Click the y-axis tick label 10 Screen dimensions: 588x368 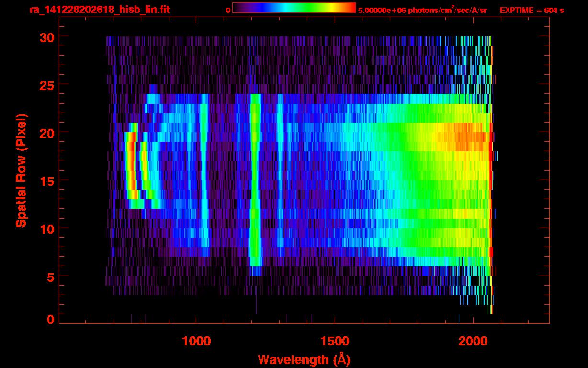pyautogui.click(x=46, y=229)
